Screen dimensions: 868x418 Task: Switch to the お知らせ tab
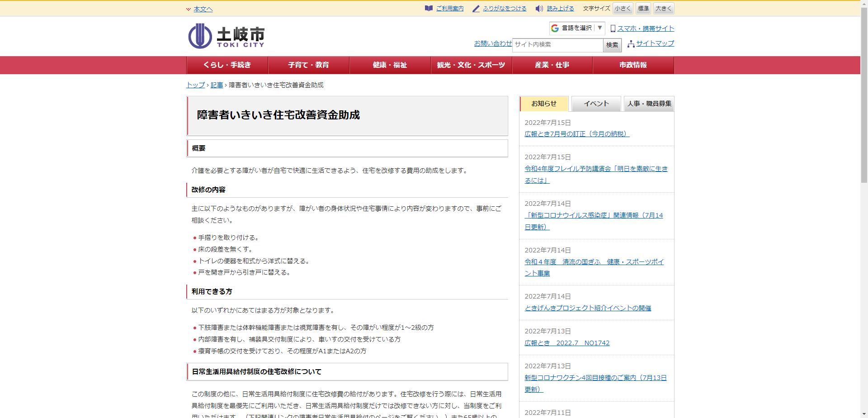[544, 104]
